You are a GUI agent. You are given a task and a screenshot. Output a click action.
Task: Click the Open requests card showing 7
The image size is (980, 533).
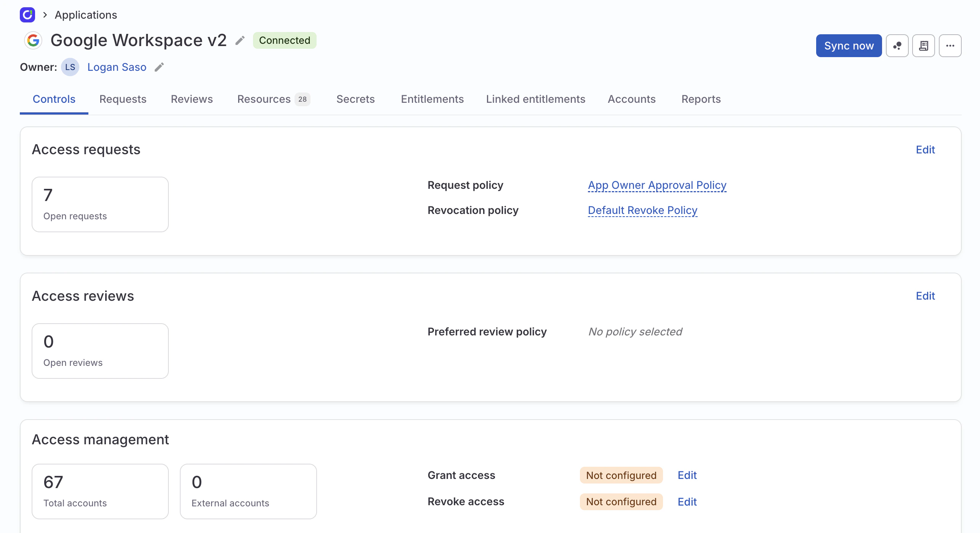click(x=100, y=204)
